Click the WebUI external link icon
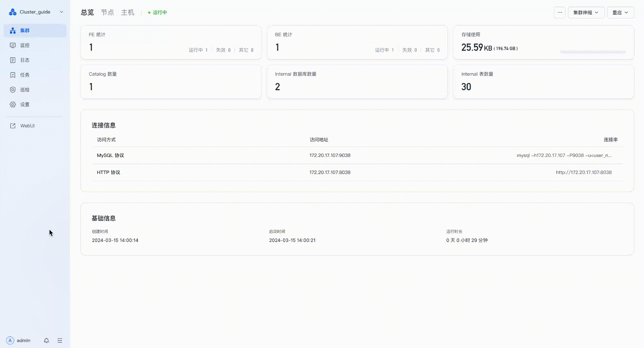The width and height of the screenshot is (644, 348). click(13, 126)
